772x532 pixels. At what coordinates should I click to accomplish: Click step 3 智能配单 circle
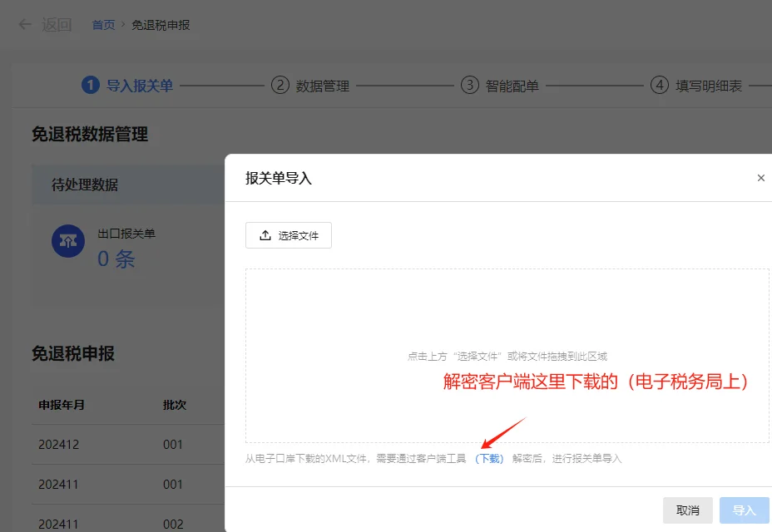pyautogui.click(x=469, y=85)
